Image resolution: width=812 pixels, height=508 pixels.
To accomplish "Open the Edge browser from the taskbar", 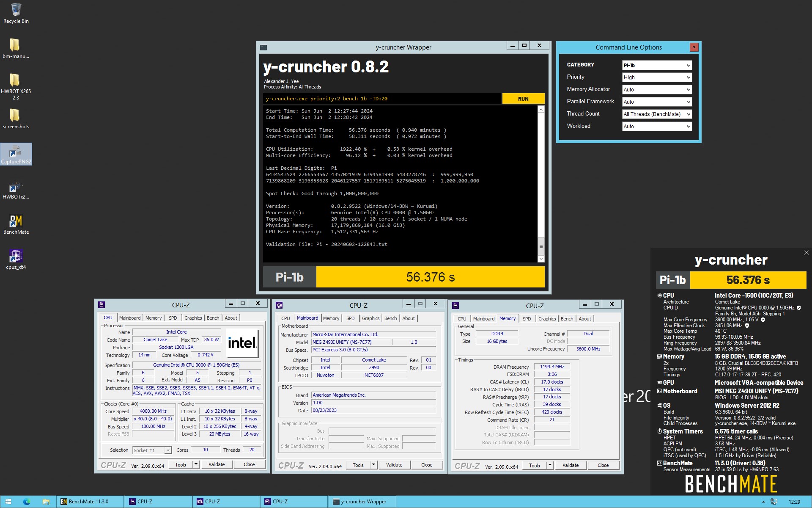I will 27,502.
